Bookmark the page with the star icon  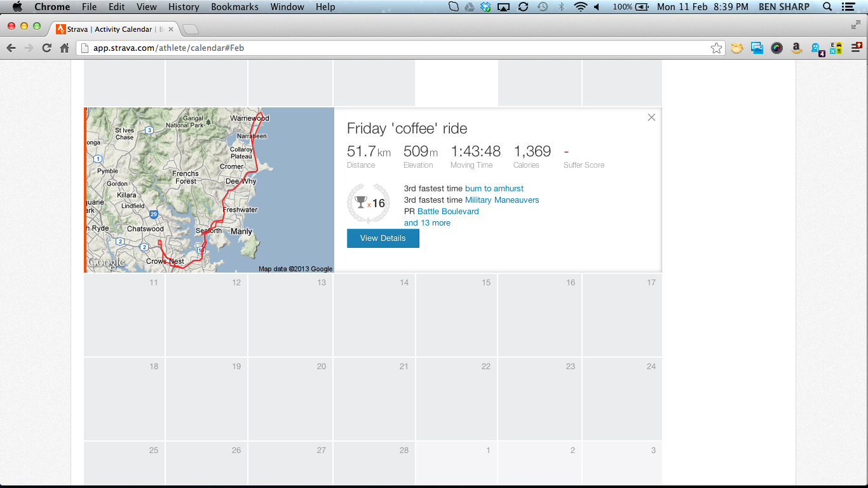[x=716, y=48]
